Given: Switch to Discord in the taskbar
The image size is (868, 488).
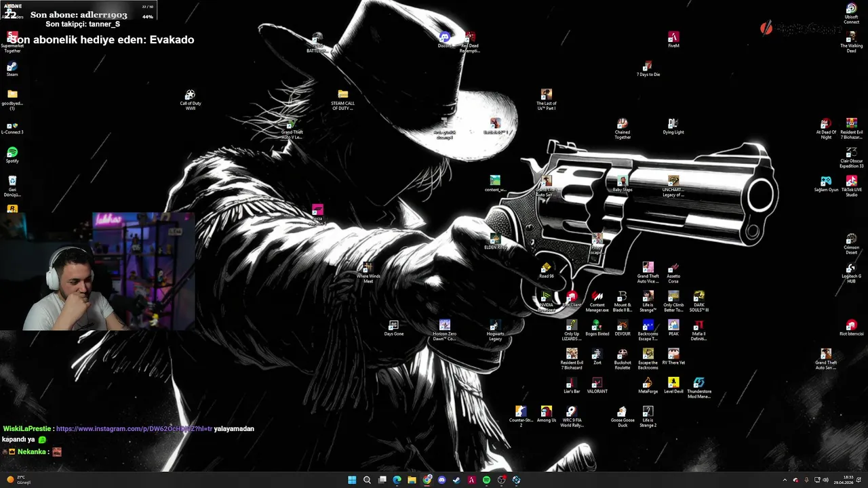Looking at the screenshot, I should point(441,480).
